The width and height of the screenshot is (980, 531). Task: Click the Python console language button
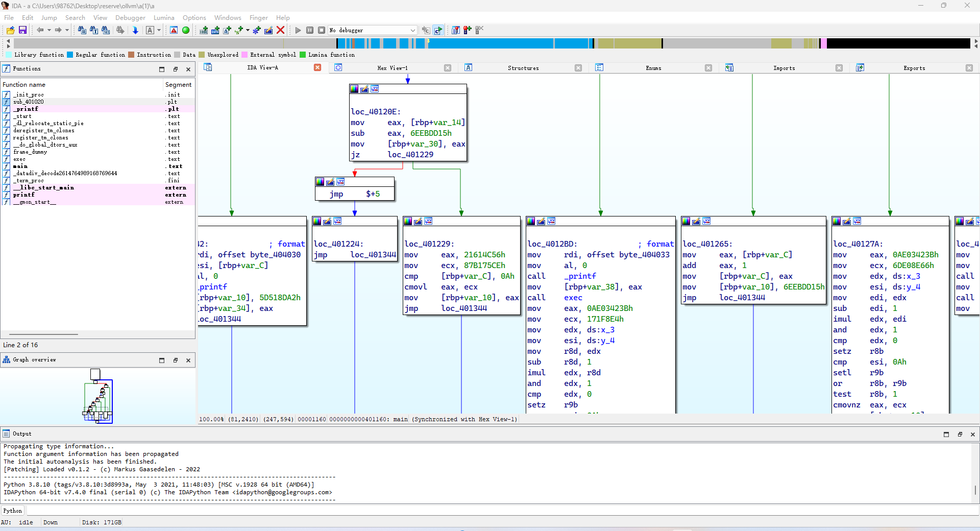[13, 511]
